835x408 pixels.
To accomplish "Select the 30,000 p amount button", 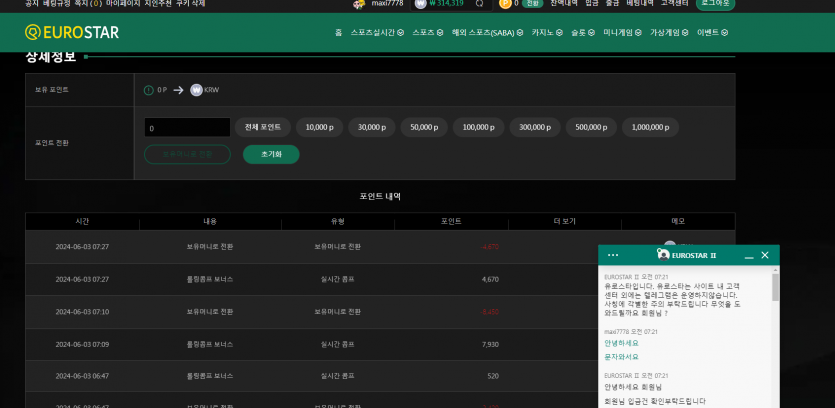I will click(372, 127).
